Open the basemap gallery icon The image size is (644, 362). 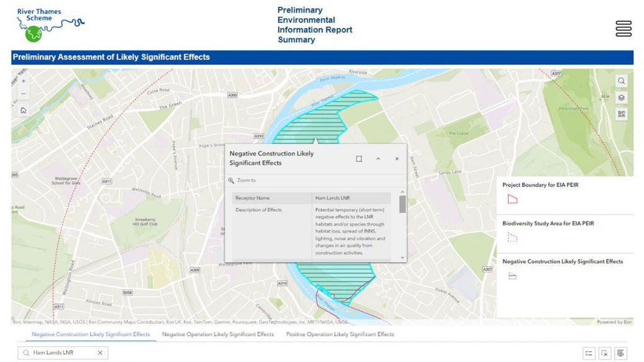(621, 114)
